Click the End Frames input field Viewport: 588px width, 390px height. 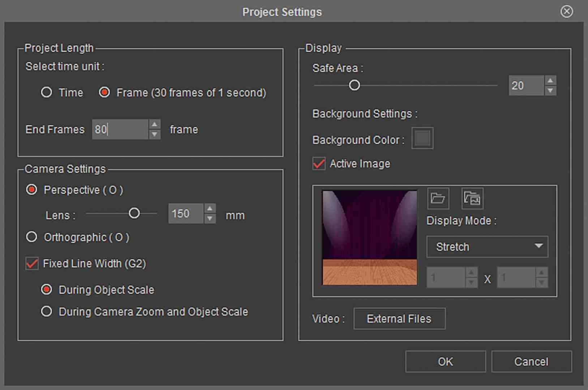click(119, 129)
